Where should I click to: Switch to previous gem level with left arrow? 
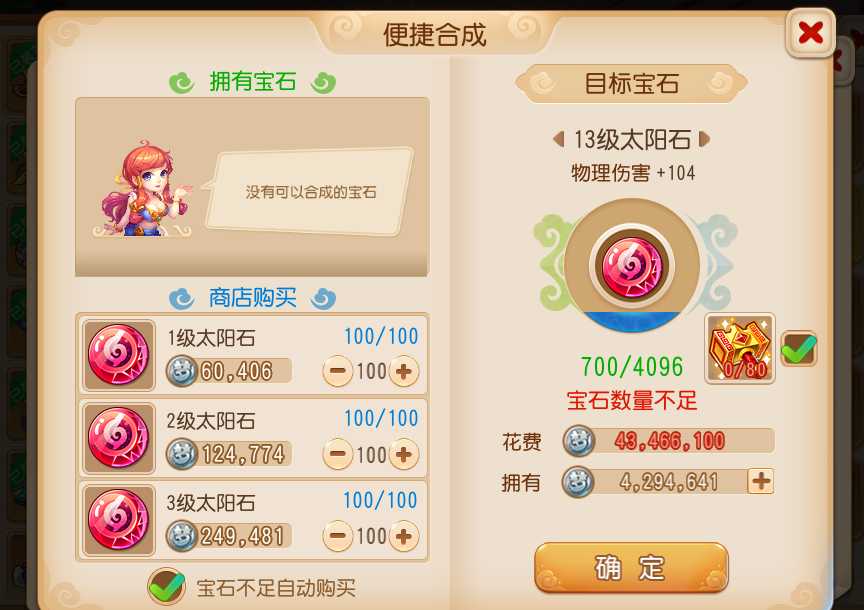559,139
